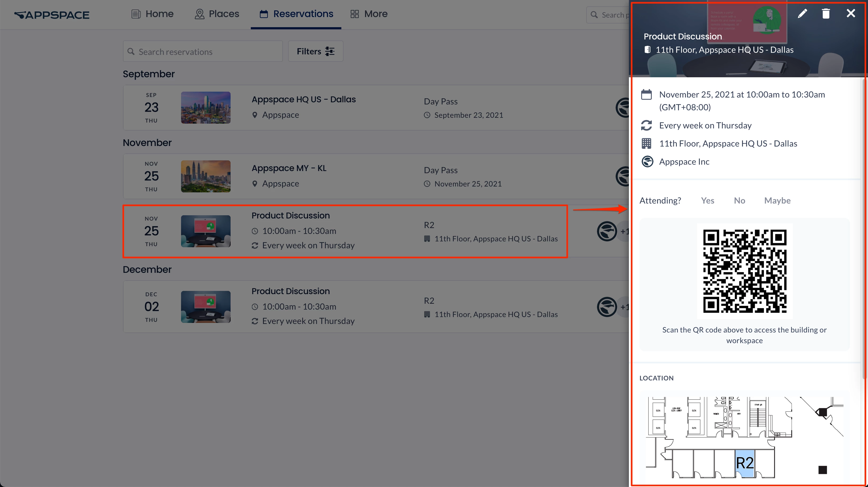Click location pin icon on KL row
The image size is (868, 487).
(255, 184)
